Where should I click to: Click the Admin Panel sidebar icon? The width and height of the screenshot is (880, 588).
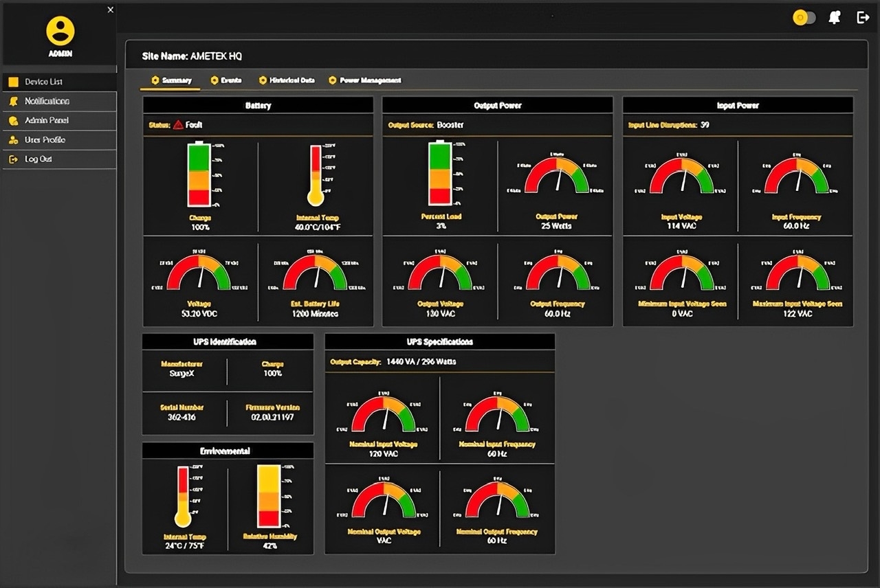point(13,120)
